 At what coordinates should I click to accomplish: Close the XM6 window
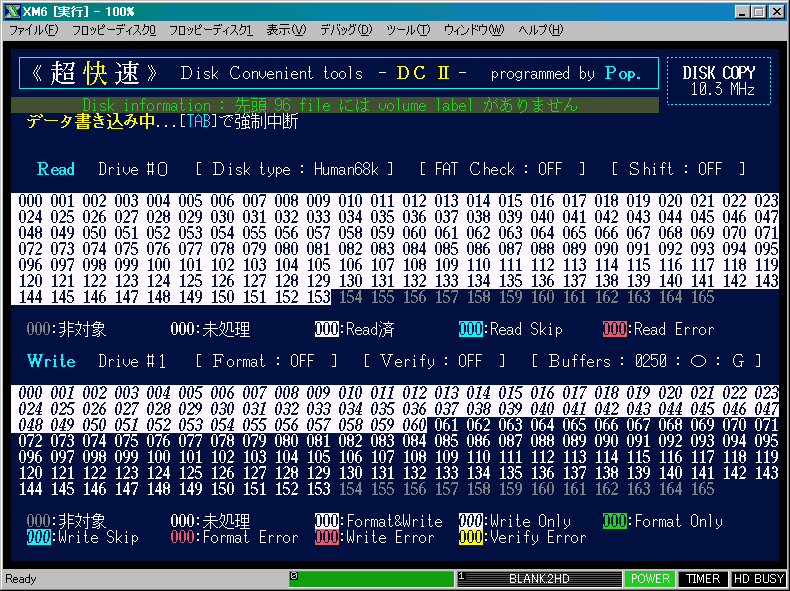pos(777,12)
